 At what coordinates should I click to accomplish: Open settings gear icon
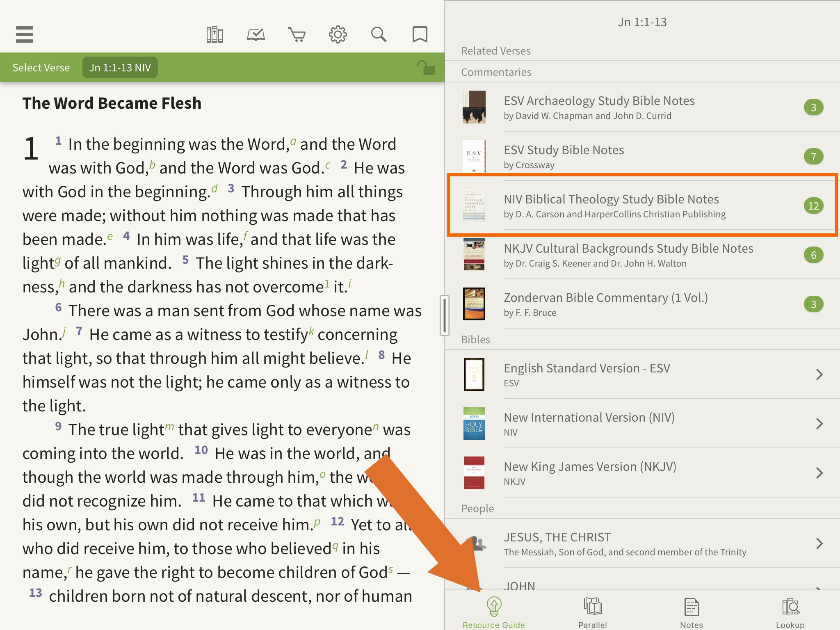pyautogui.click(x=338, y=34)
